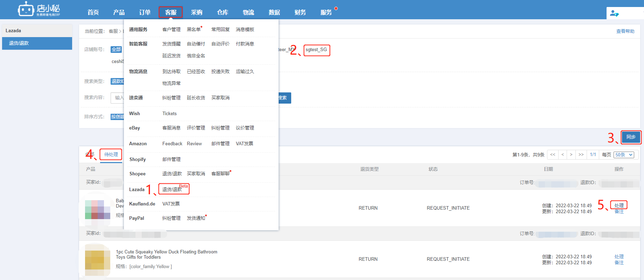
Task: Open 发货通知 under PayPal
Action: point(196,218)
